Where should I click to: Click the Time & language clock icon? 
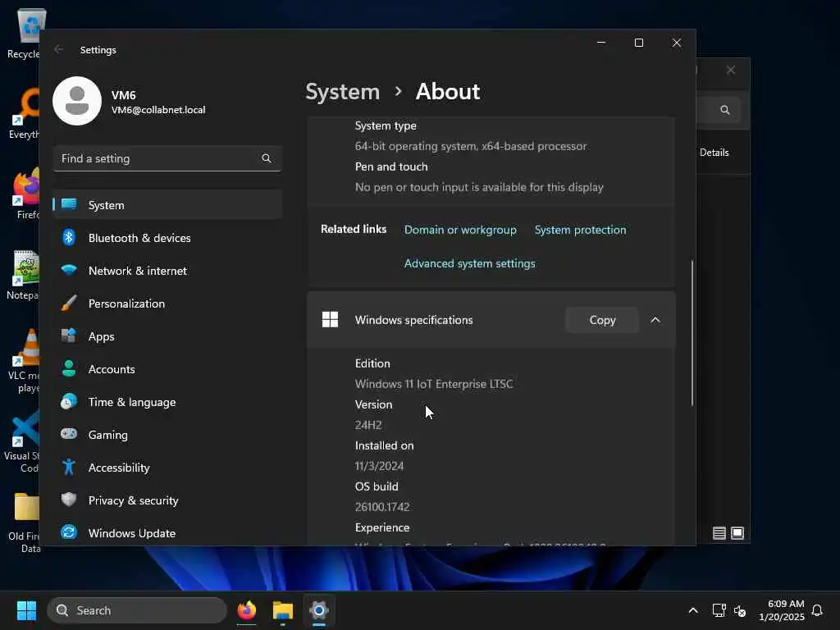[69, 401]
